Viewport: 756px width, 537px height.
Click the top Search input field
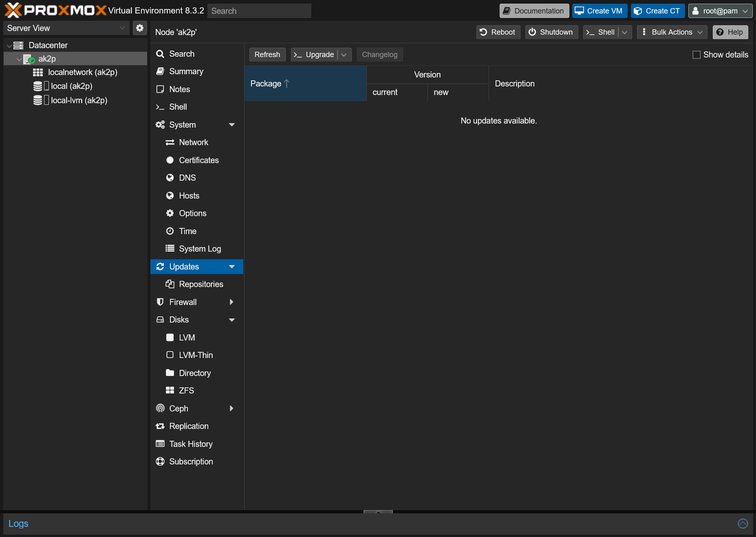click(259, 11)
